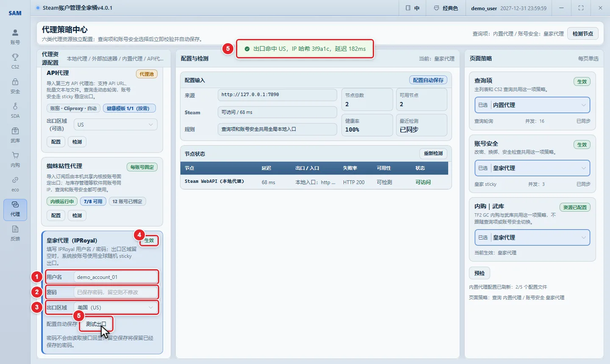Click the 重新检测 button
610x364 pixels.
[x=433, y=153]
